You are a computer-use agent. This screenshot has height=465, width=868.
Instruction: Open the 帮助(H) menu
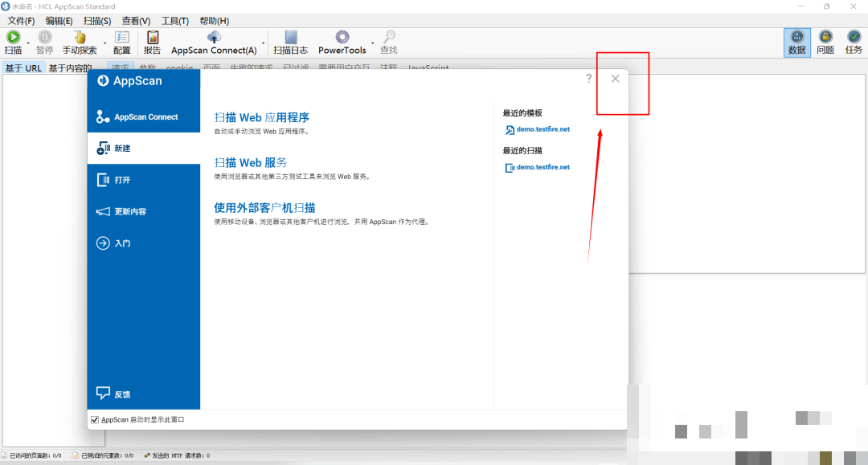[215, 20]
